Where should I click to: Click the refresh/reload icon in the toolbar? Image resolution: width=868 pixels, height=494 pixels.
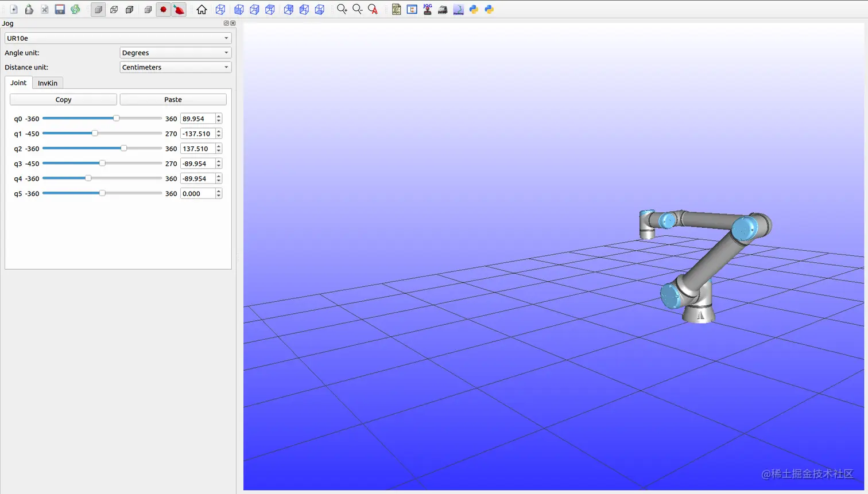tap(75, 9)
